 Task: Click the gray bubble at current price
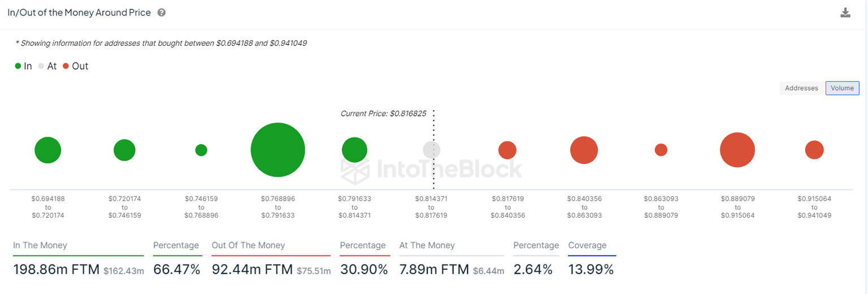[432, 150]
